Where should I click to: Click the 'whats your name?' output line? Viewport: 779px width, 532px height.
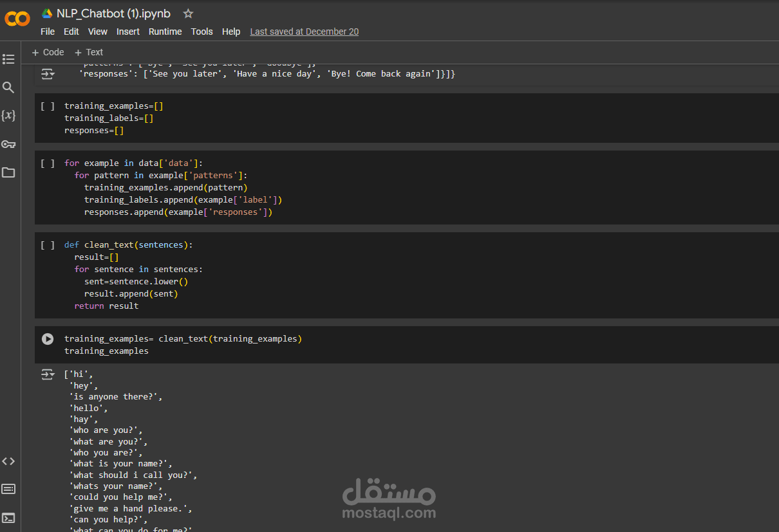(x=116, y=486)
